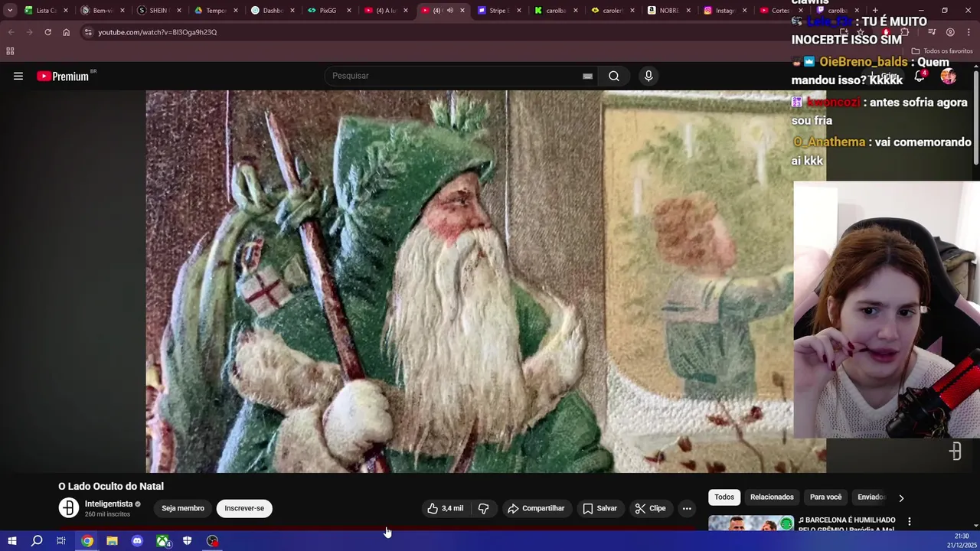Screen dimensions: 980x551
Task: Start voice search with the microphone
Action: [x=648, y=76]
